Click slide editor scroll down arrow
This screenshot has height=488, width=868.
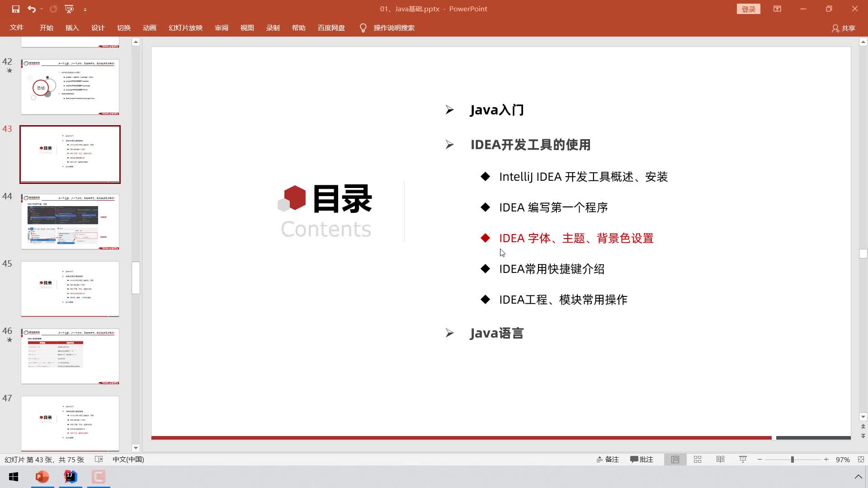tap(863, 417)
